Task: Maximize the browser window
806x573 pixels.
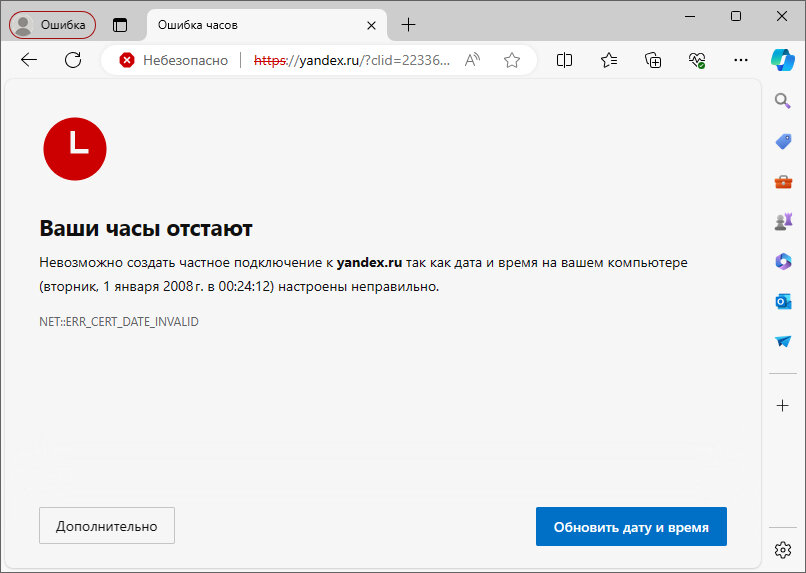Action: point(736,16)
